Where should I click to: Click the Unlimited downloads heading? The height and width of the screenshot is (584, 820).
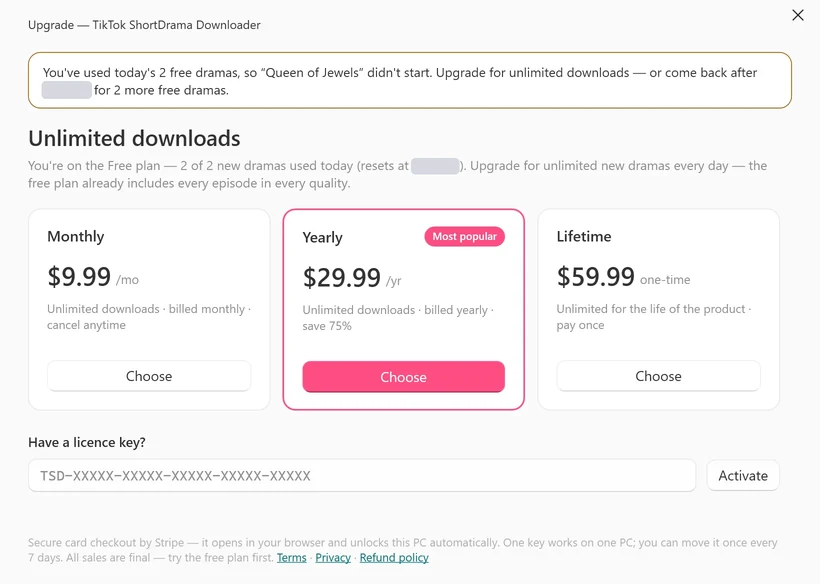(134, 139)
